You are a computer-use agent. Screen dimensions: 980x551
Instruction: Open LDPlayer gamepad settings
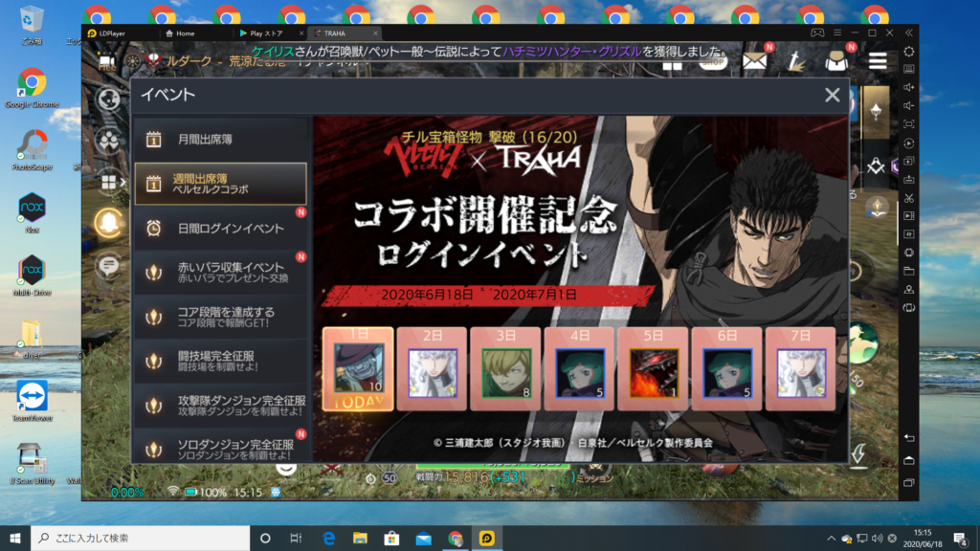817,33
